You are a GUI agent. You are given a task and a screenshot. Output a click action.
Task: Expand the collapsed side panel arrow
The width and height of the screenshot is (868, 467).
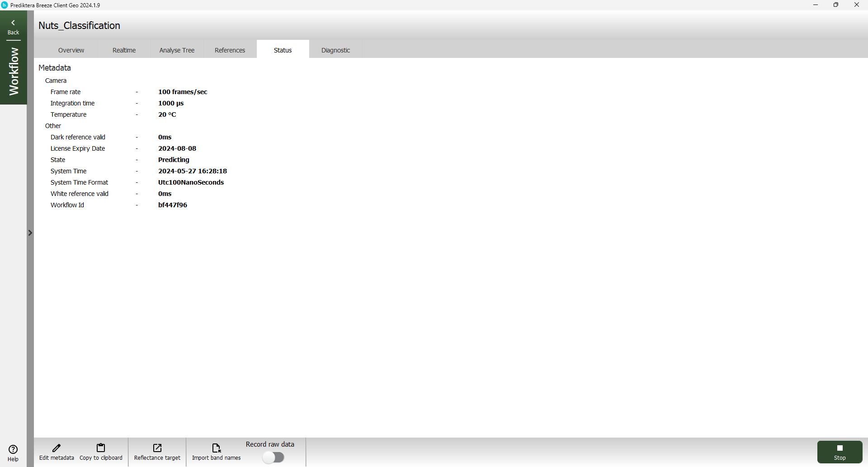pos(30,233)
